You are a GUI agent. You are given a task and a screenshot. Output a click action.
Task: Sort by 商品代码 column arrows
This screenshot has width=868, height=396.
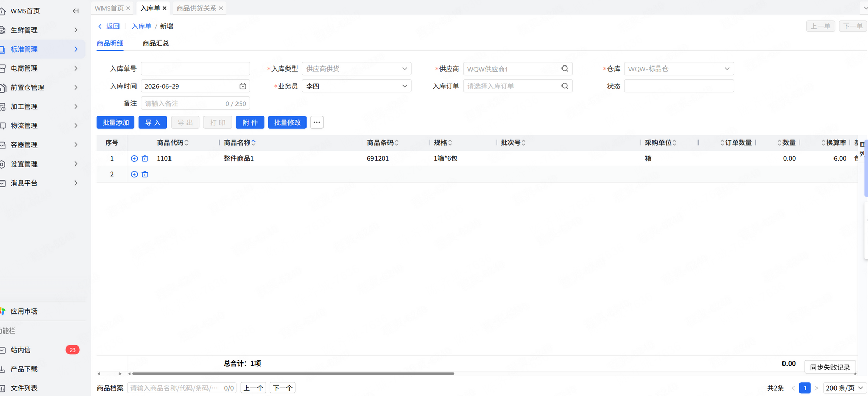point(186,143)
